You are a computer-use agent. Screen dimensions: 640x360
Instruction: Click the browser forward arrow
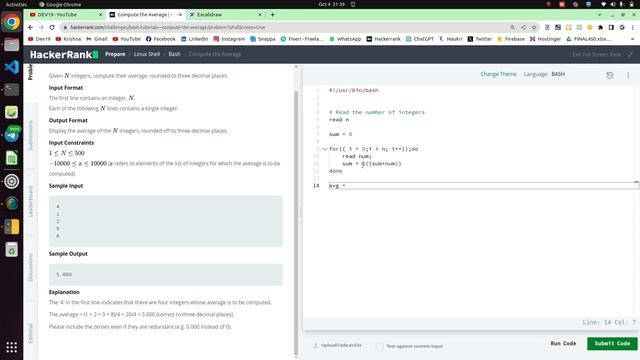(x=41, y=27)
